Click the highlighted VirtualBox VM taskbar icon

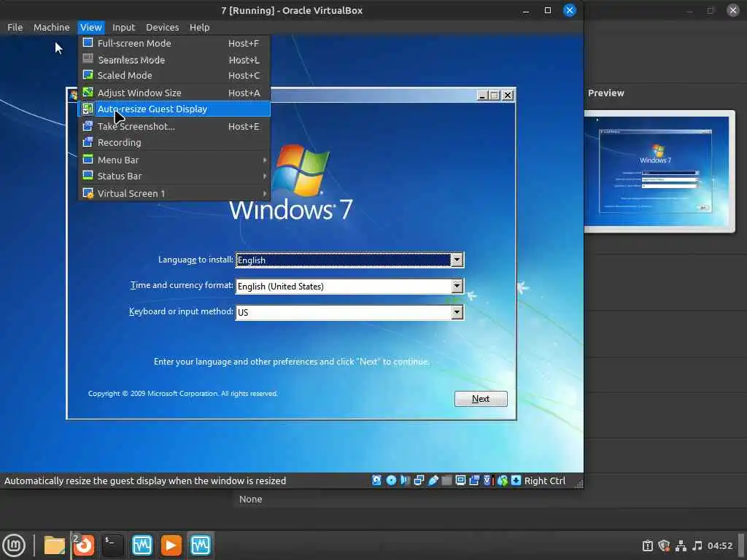pyautogui.click(x=200, y=545)
